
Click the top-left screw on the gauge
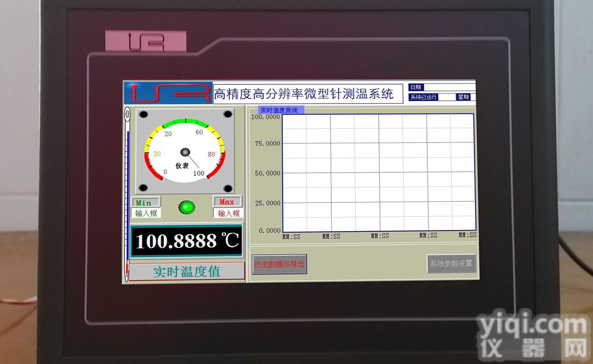[x=143, y=114]
